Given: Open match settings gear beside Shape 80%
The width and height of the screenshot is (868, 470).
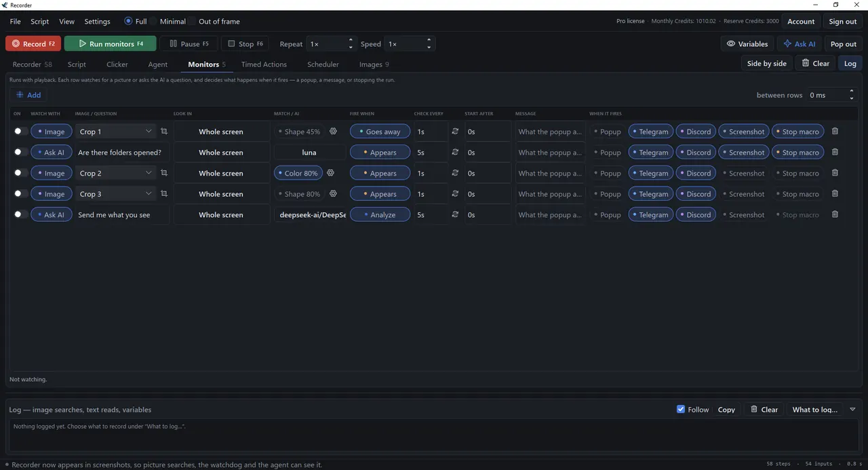Looking at the screenshot, I should (x=333, y=194).
